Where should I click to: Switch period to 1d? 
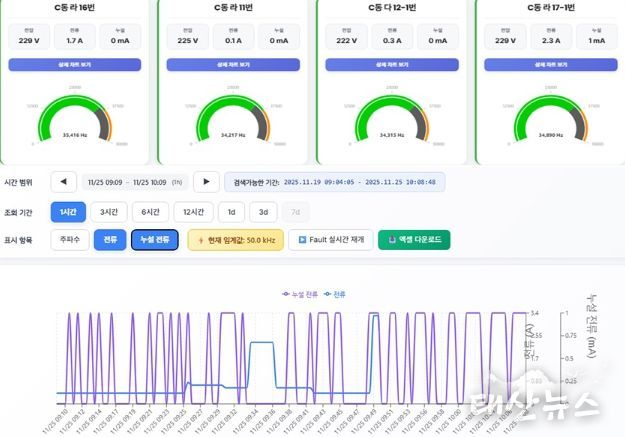click(232, 212)
